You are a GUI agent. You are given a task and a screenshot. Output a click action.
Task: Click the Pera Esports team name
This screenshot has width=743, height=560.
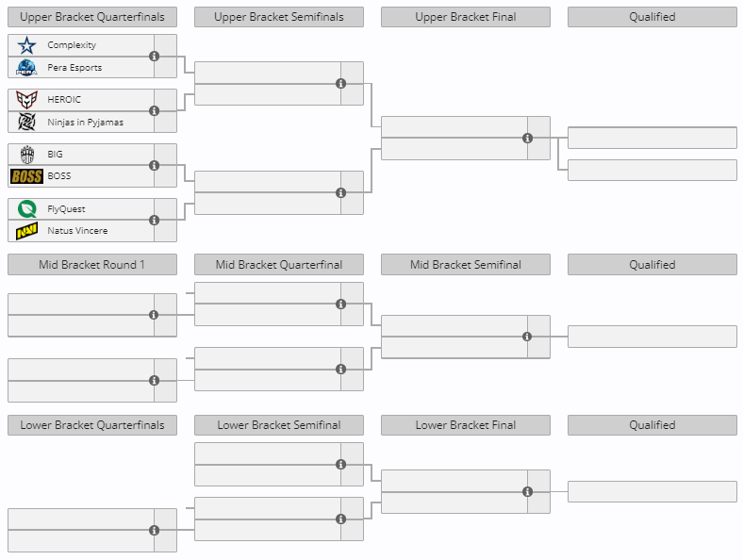click(x=74, y=68)
